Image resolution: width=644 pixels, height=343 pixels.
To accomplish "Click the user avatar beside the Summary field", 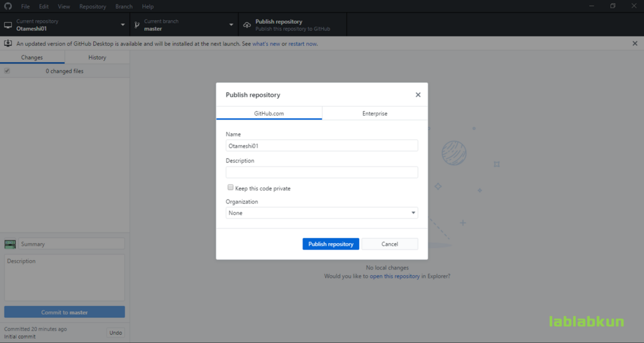I will tap(10, 244).
